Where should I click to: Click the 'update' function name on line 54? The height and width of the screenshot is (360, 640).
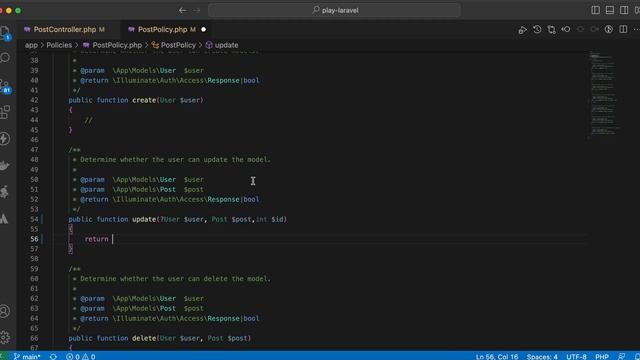click(x=144, y=219)
